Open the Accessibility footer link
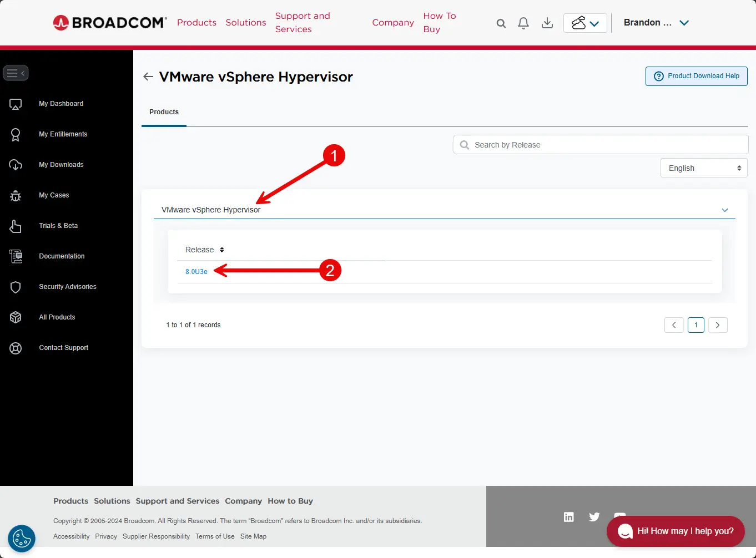756x558 pixels. click(x=71, y=536)
